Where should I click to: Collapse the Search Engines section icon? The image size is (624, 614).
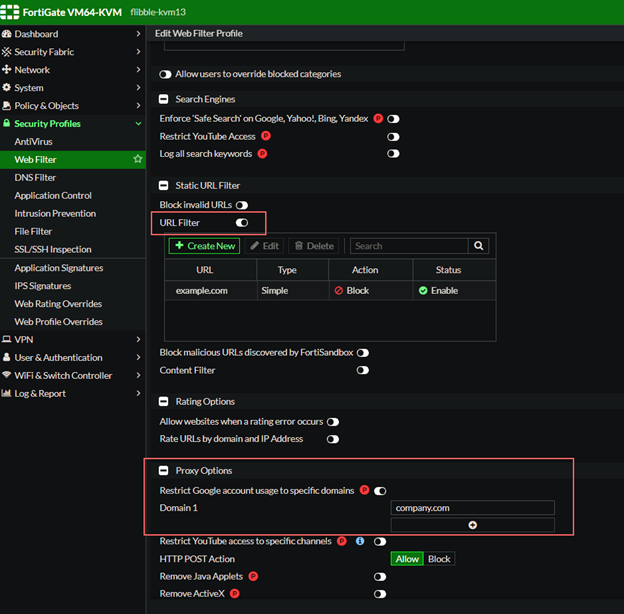tap(164, 100)
